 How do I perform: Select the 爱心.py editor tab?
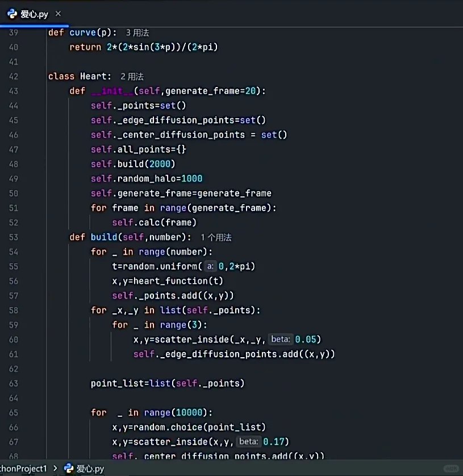point(34,14)
